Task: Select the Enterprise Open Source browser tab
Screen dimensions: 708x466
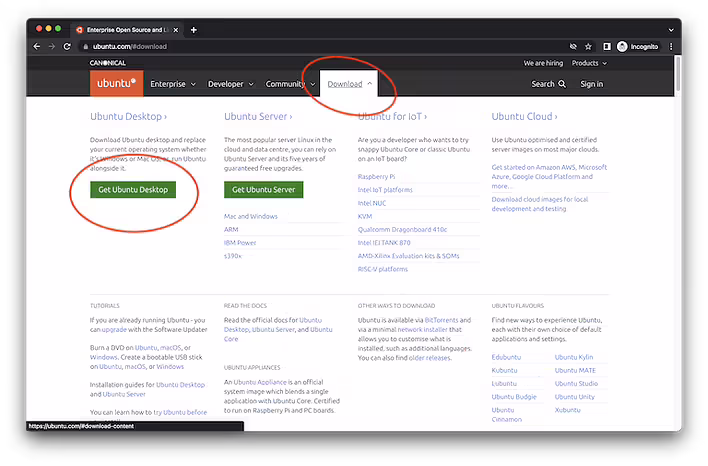Action: [125, 30]
